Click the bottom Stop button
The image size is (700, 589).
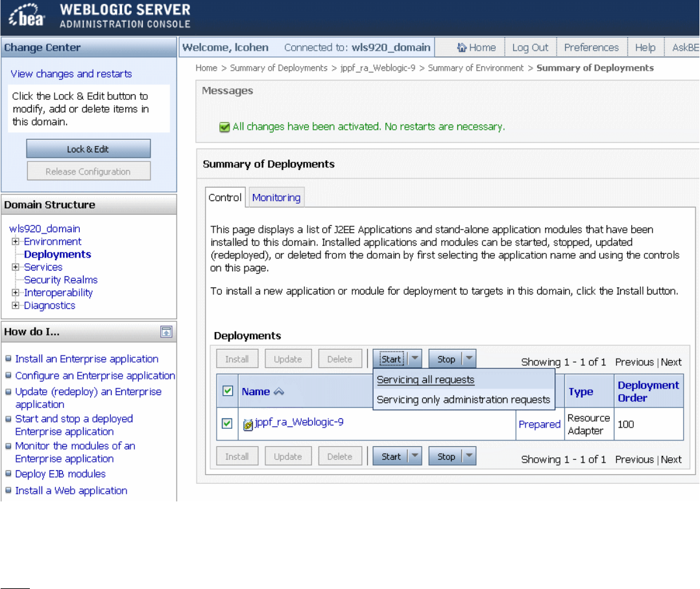pyautogui.click(x=446, y=457)
